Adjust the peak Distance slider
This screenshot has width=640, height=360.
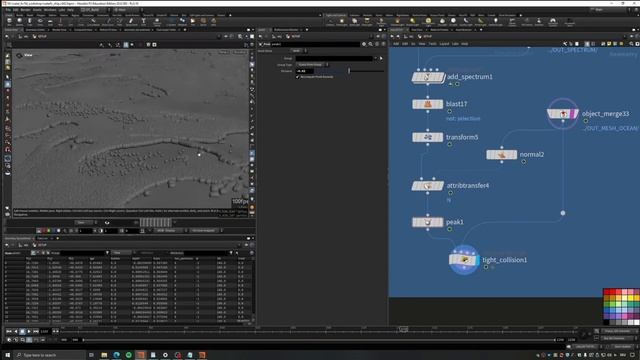(x=349, y=71)
